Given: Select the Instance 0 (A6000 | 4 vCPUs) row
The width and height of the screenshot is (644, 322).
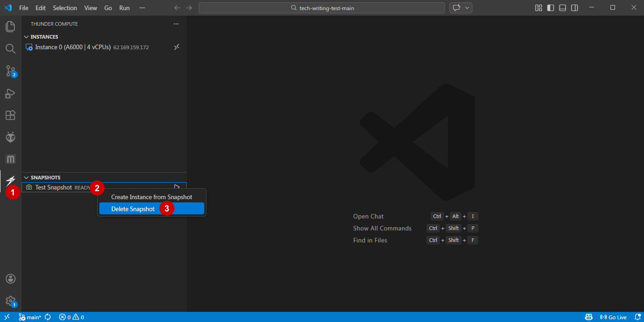Looking at the screenshot, I should (x=104, y=47).
